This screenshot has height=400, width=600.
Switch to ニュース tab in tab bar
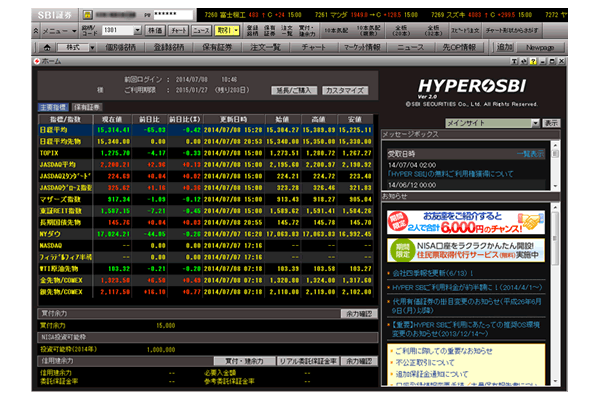tap(410, 47)
